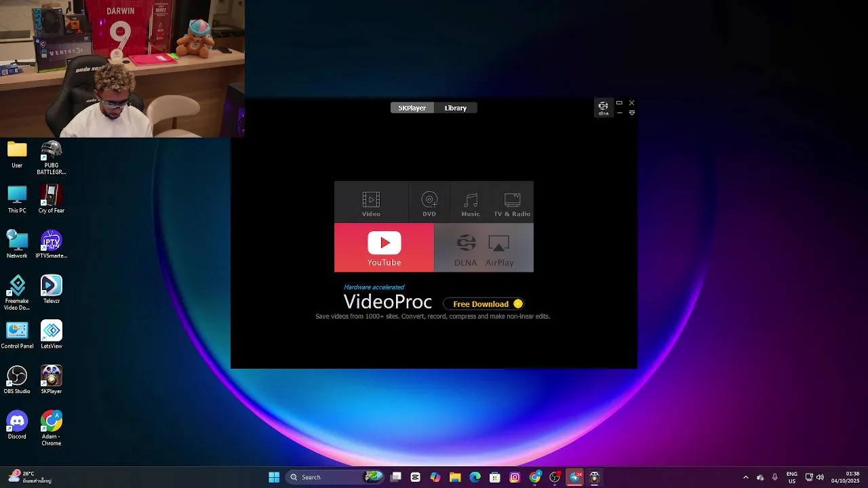Click the VideoProc banner title

tap(387, 302)
